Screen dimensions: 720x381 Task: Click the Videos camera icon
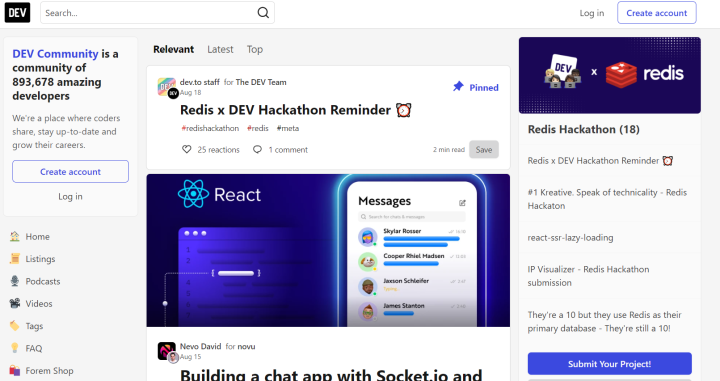(x=15, y=303)
